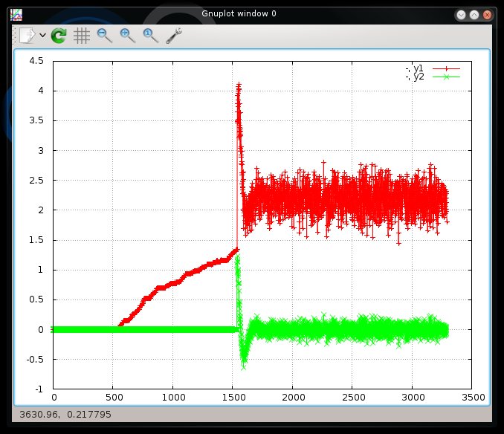Toggle grid lines on the plot
This screenshot has height=434, width=504.
82,35
